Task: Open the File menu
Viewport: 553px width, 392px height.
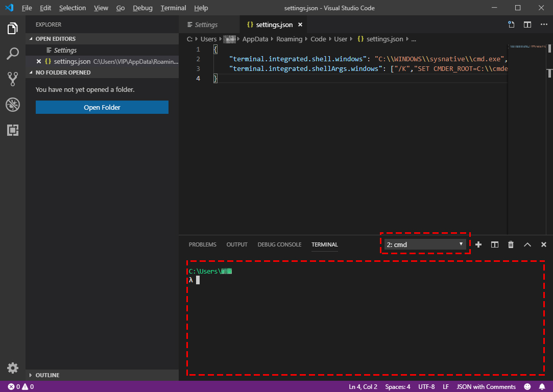Action: [27, 8]
